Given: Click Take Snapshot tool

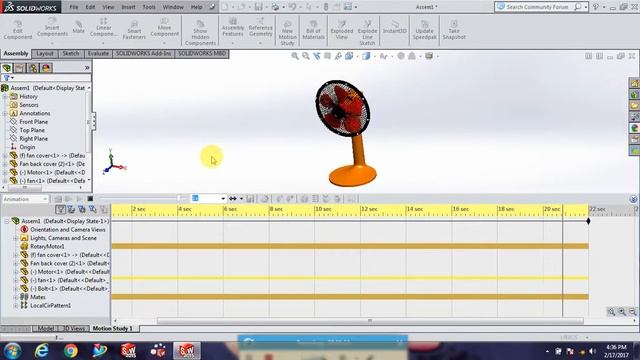Looking at the screenshot, I should 454,30.
